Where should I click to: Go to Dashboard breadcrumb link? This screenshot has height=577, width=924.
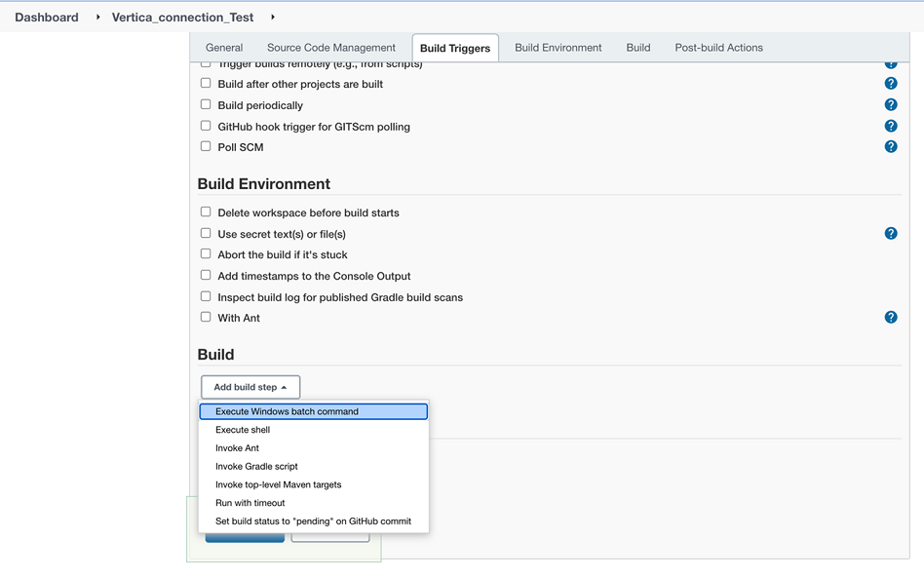click(x=47, y=18)
